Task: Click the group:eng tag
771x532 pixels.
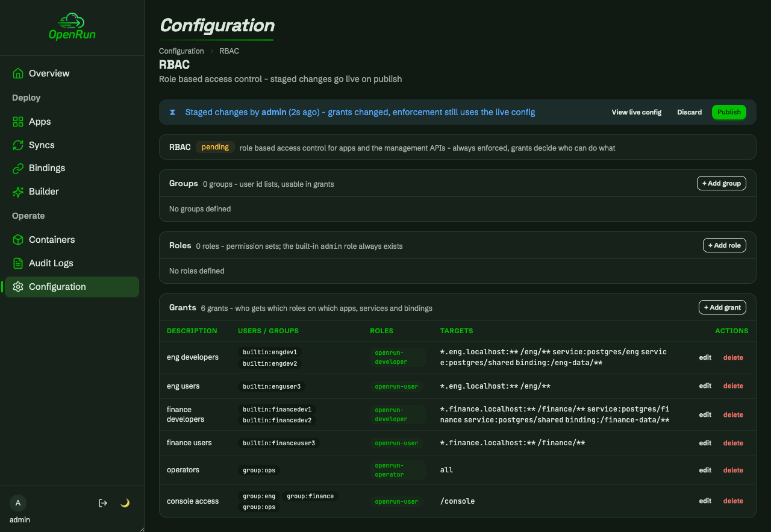Action: pos(259,496)
